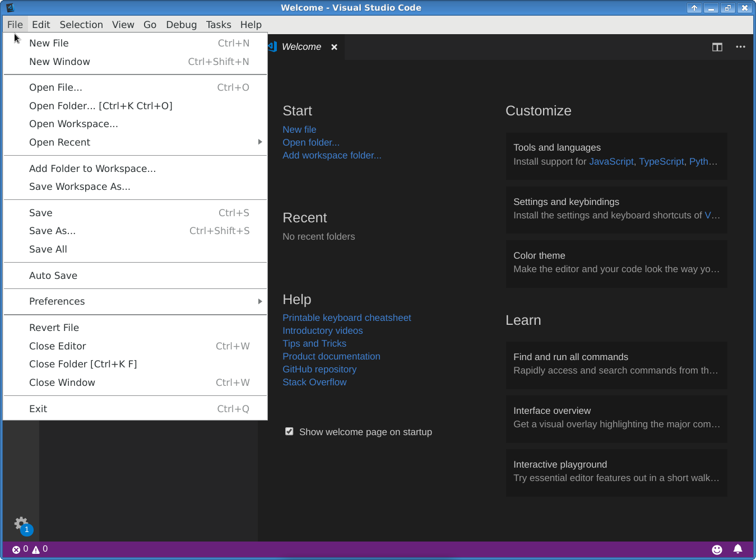Image resolution: width=756 pixels, height=560 pixels.
Task: Open the Selection menu
Action: [x=81, y=25]
